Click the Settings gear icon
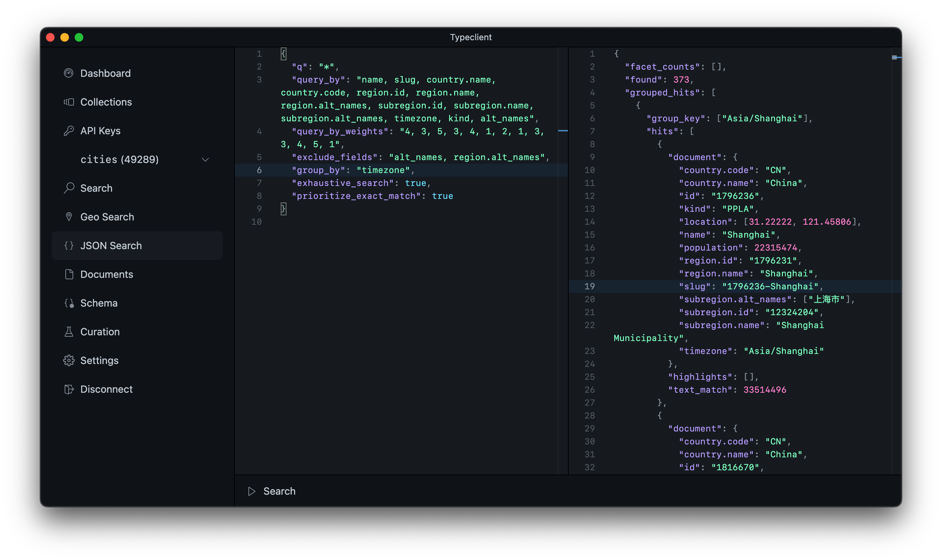Image resolution: width=942 pixels, height=560 pixels. point(69,360)
